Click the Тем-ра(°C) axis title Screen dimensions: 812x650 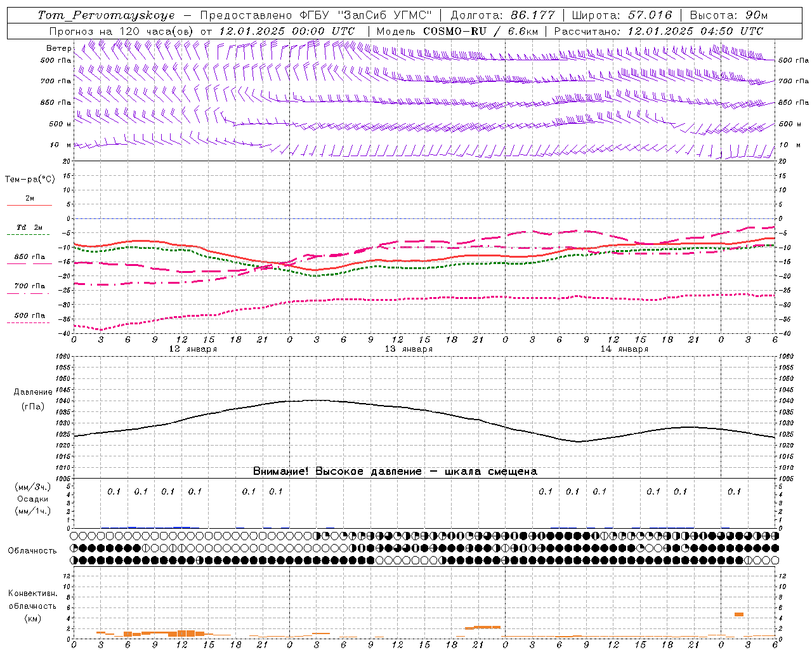[x=30, y=180]
